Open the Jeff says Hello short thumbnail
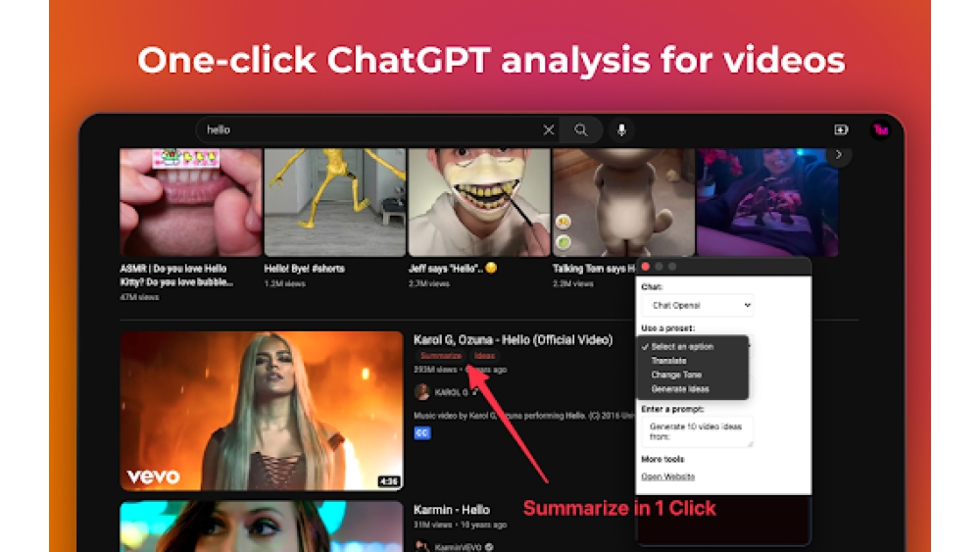 (479, 202)
